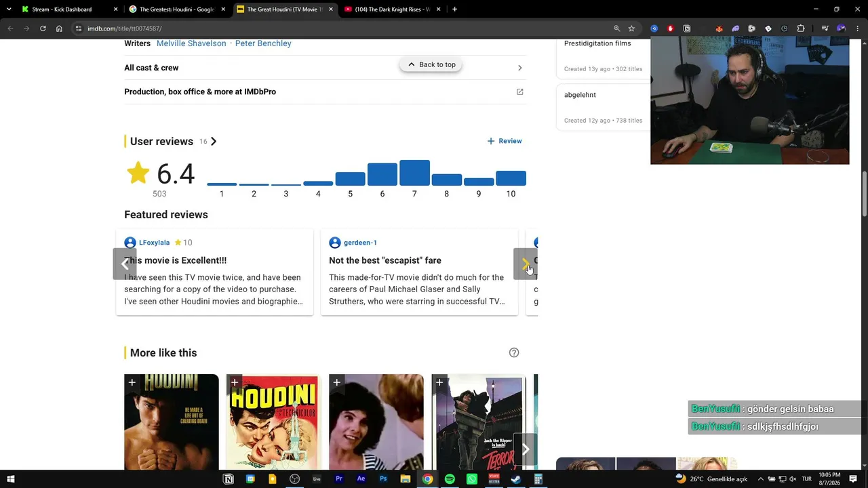Open the MetaMask fox extension
This screenshot has width=868, height=488.
point(719,28)
